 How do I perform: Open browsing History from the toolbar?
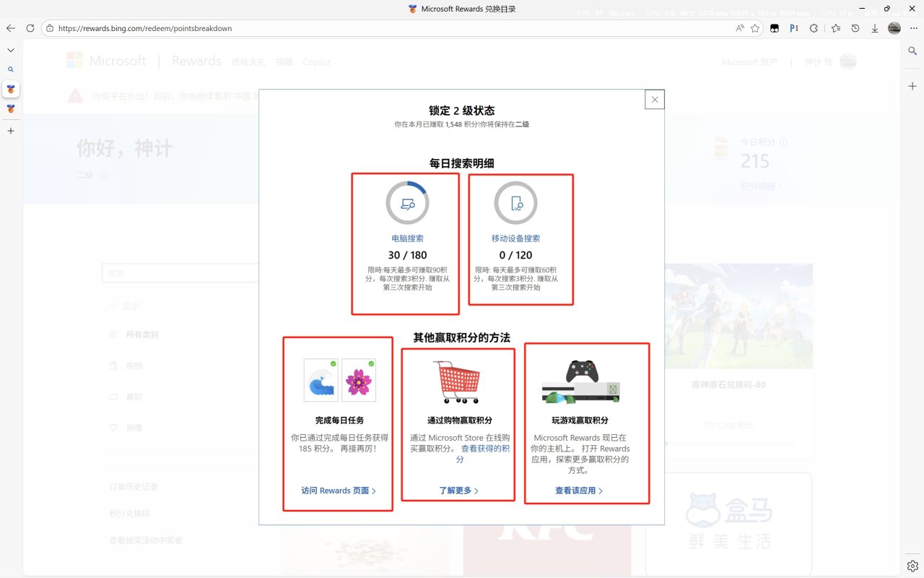click(855, 28)
